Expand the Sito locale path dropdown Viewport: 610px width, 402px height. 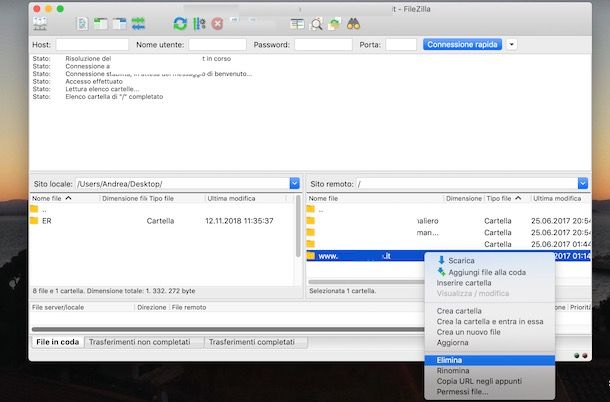tap(294, 183)
